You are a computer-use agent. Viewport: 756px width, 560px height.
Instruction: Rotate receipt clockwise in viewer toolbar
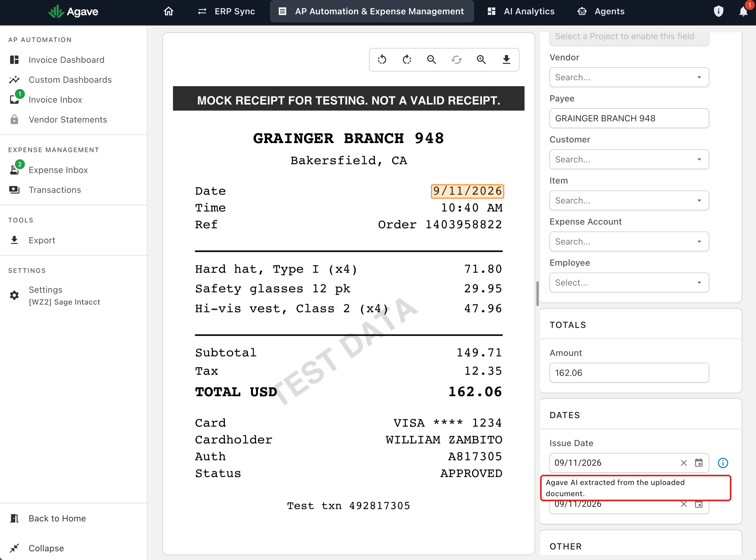tap(407, 60)
